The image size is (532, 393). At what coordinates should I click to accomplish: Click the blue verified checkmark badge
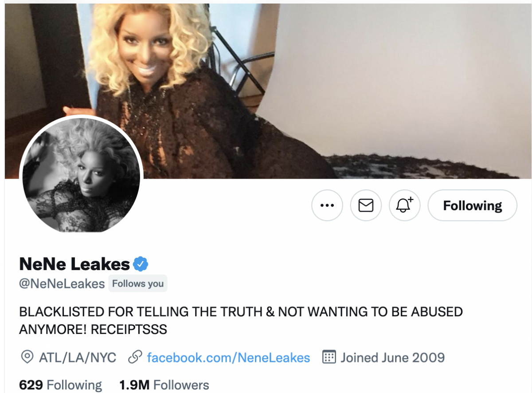(x=141, y=264)
